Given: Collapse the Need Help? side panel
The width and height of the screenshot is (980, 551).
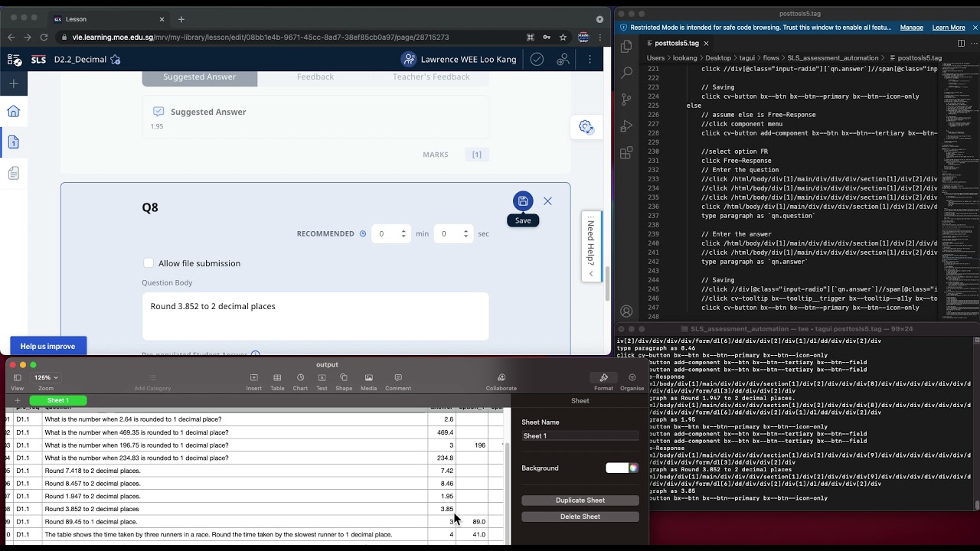Looking at the screenshot, I should 591,273.
